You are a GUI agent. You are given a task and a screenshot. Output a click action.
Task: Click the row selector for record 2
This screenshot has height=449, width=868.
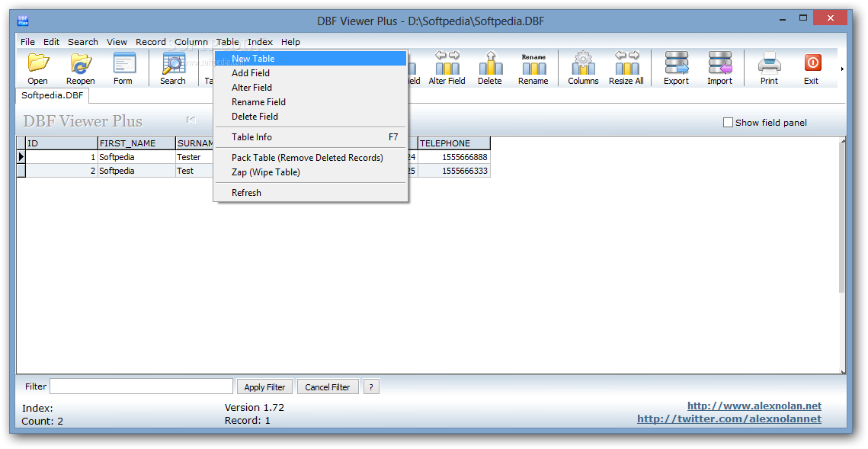[21, 171]
